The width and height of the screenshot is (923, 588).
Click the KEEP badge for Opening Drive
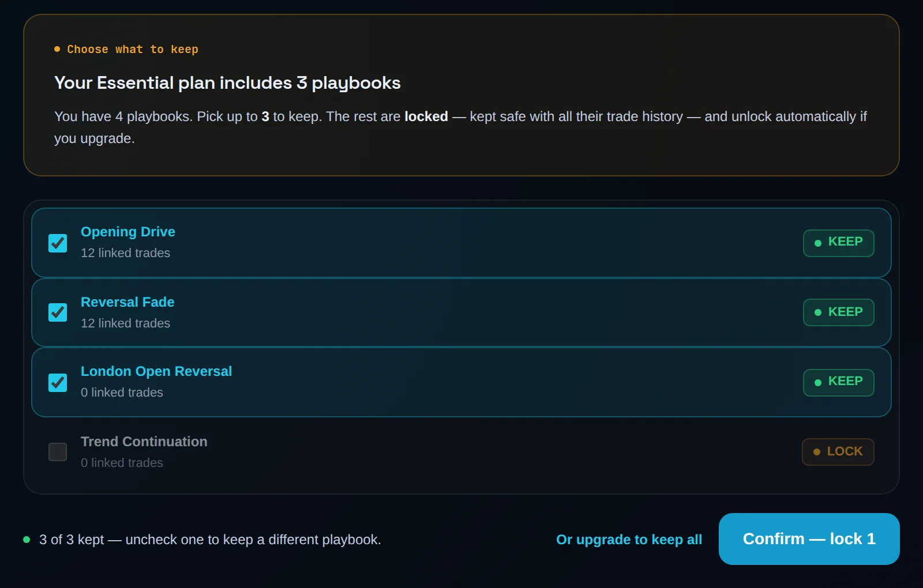click(838, 243)
